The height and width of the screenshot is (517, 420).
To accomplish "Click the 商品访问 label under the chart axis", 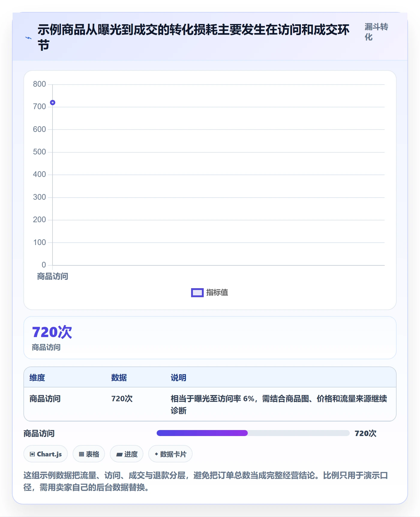I will pyautogui.click(x=52, y=276).
